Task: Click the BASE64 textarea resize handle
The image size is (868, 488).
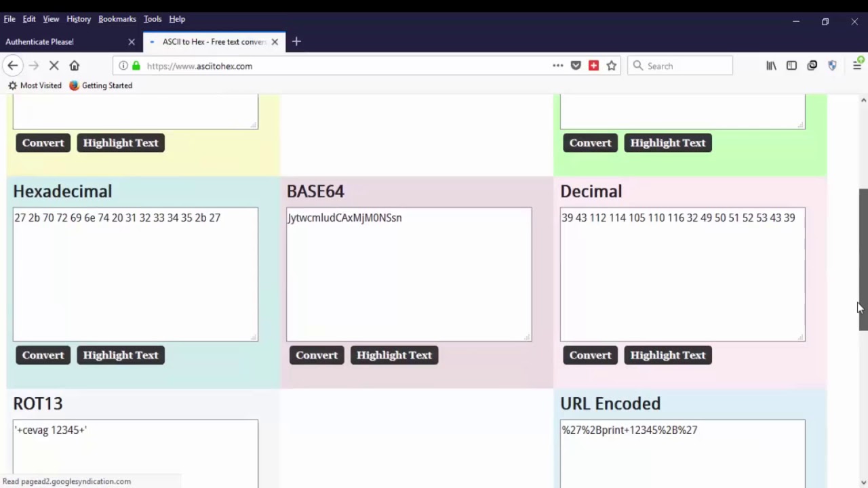Action: coord(528,337)
